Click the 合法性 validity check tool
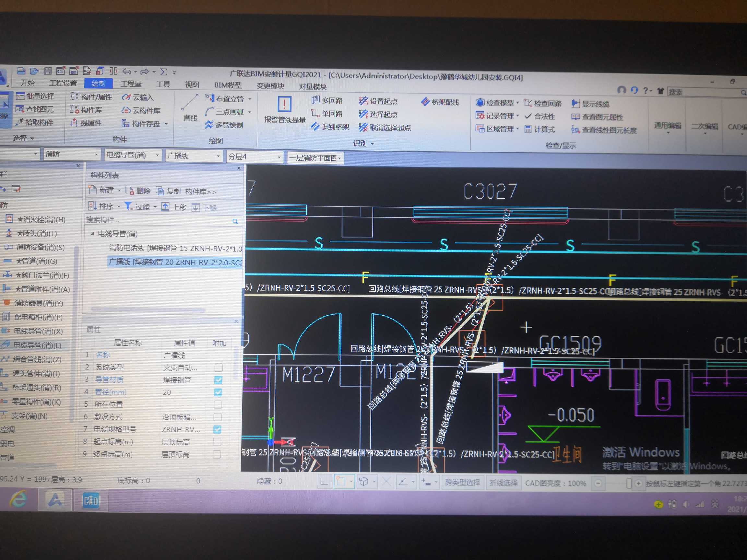This screenshot has height=560, width=747. click(x=539, y=116)
